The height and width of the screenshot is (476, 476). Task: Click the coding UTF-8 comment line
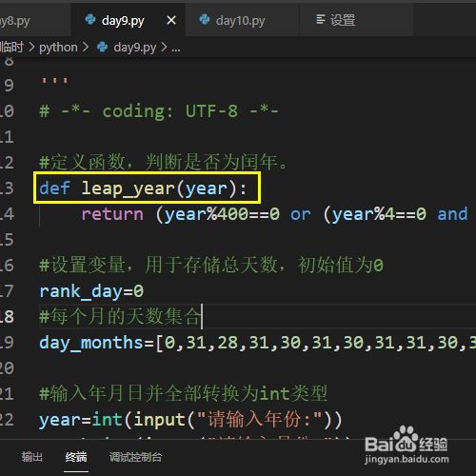pyautogui.click(x=159, y=111)
